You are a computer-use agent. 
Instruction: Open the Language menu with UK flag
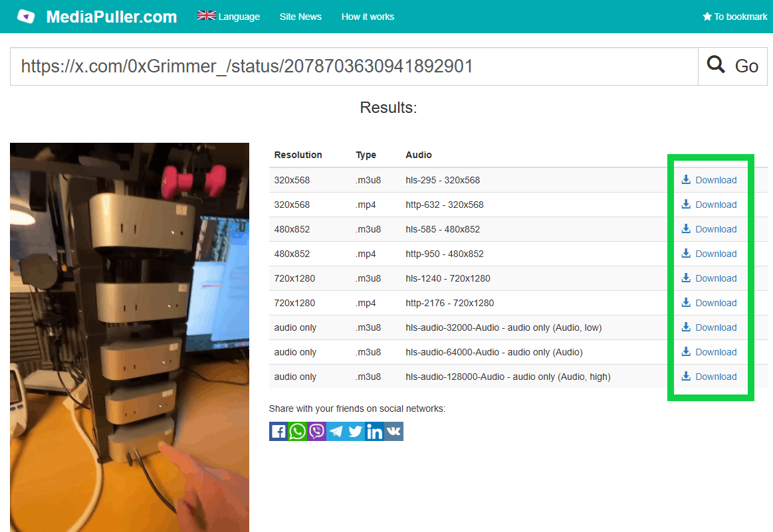(228, 16)
